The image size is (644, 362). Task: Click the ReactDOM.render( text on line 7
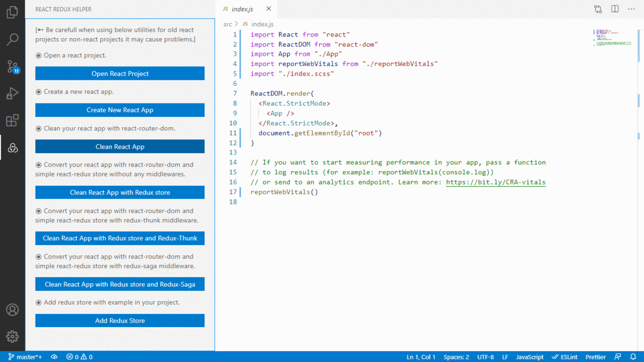point(282,93)
